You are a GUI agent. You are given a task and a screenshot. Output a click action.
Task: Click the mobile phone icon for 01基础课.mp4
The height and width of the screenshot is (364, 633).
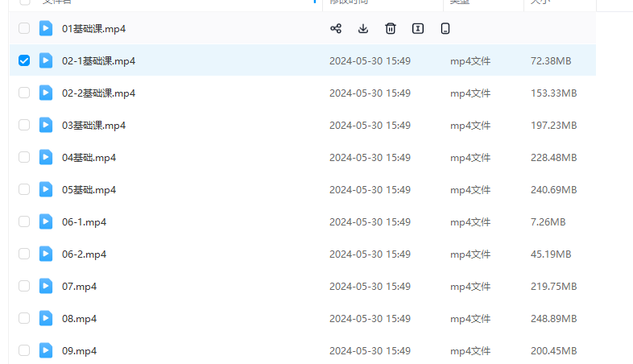coord(445,29)
